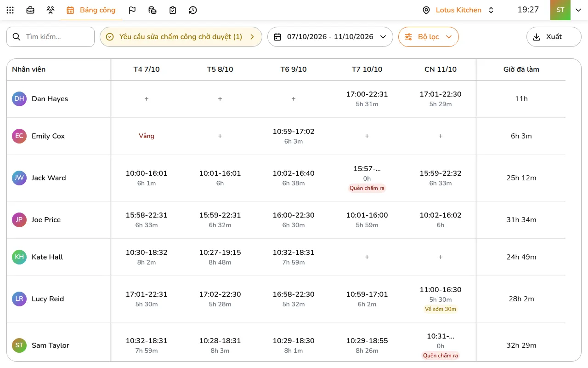Image resolution: width=588 pixels, height=368 pixels.
Task: Open Kate Hall's 10:27-19:15 shift
Action: coord(220,257)
